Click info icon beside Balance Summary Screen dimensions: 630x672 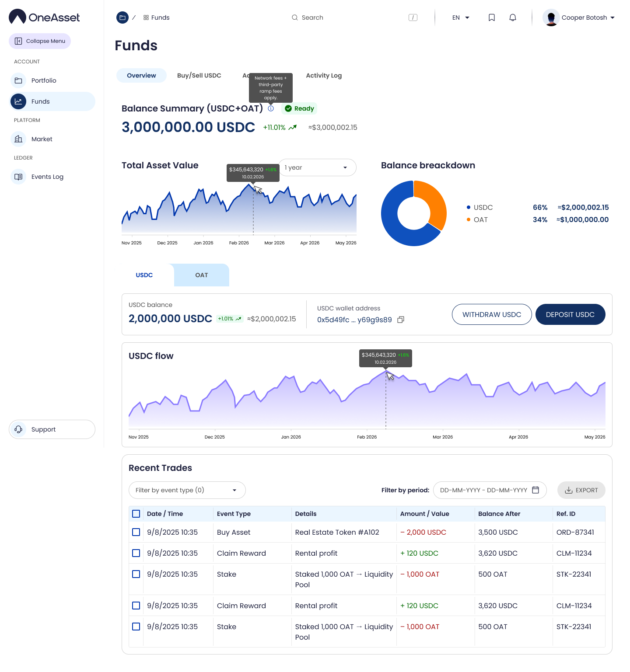coord(271,108)
